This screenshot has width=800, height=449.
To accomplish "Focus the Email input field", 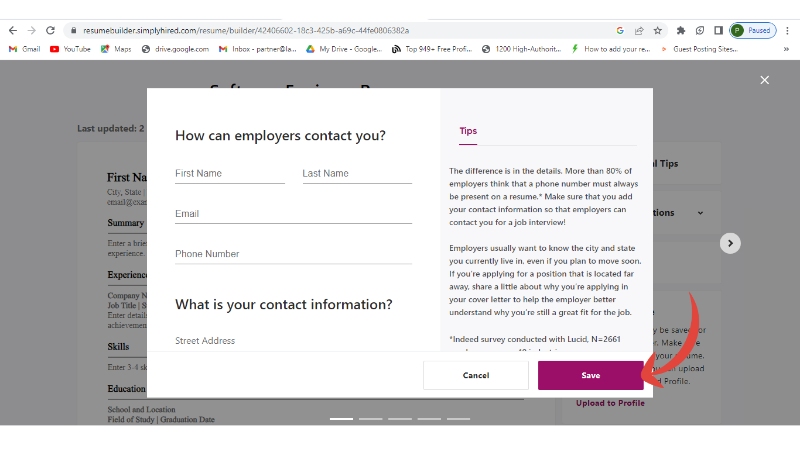I will coord(293,214).
